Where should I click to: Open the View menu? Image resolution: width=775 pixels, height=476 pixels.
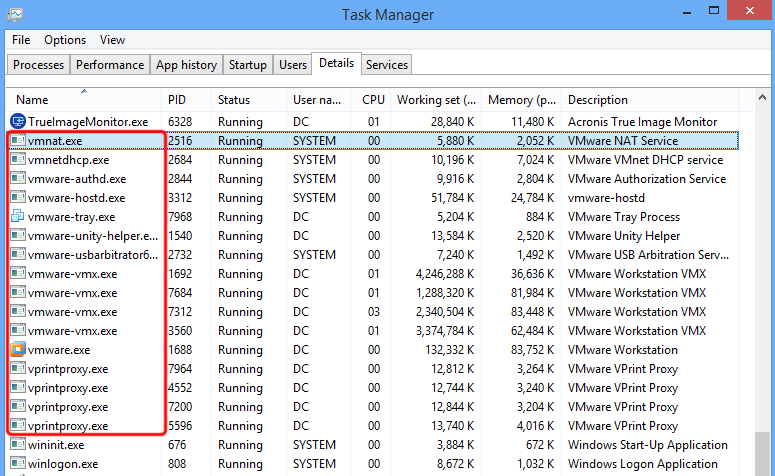click(112, 40)
